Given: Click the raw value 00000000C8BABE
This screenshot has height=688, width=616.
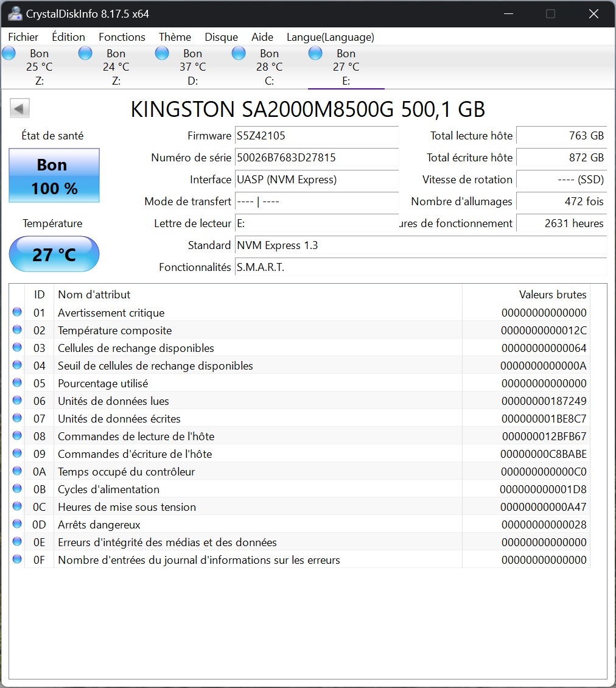Looking at the screenshot, I should 544,454.
